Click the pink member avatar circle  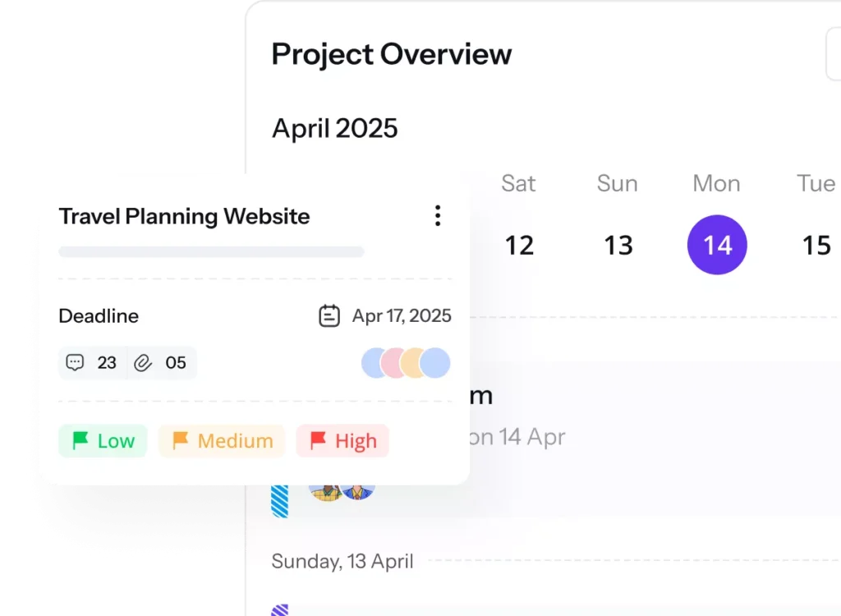point(395,363)
